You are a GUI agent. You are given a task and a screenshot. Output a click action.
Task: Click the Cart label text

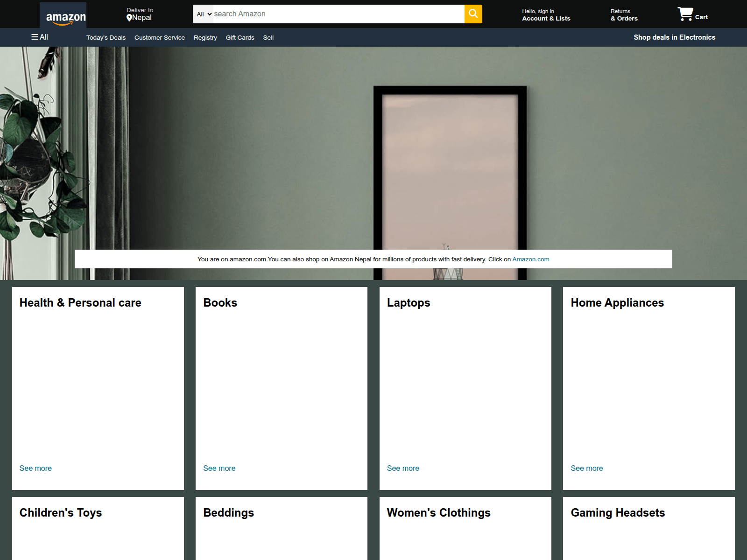(x=701, y=17)
